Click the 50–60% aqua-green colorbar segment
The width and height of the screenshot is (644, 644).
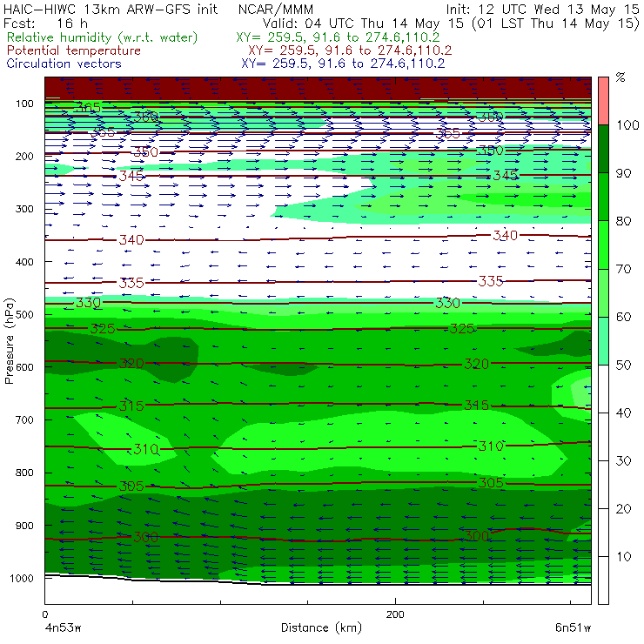(x=603, y=341)
